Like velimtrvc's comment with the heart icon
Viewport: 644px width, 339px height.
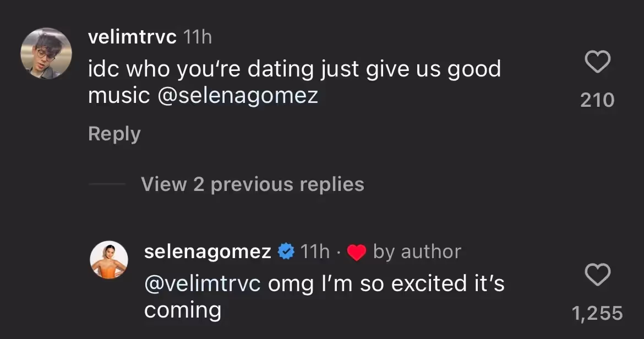click(597, 62)
